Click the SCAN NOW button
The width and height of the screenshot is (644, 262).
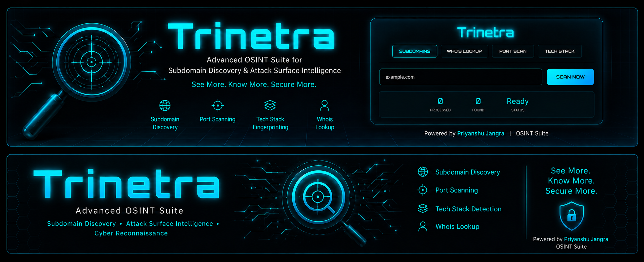[570, 77]
